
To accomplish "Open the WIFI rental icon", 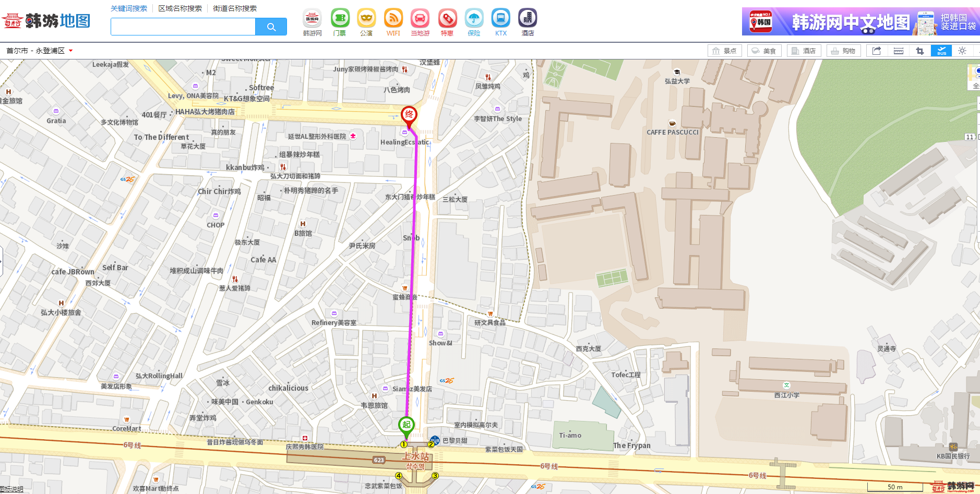I will [393, 19].
